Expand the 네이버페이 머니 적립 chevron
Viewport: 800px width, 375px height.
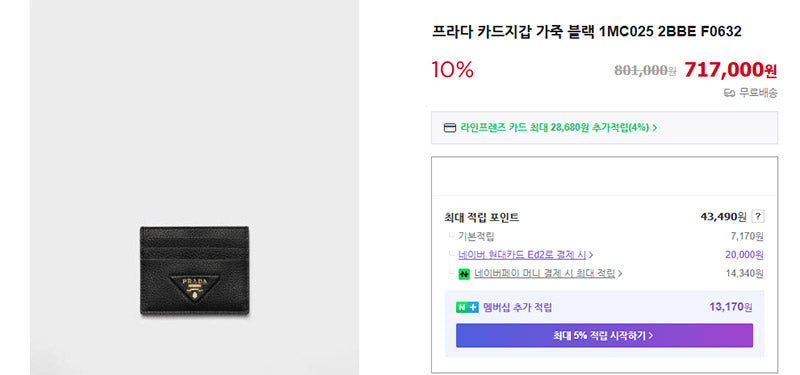620,274
